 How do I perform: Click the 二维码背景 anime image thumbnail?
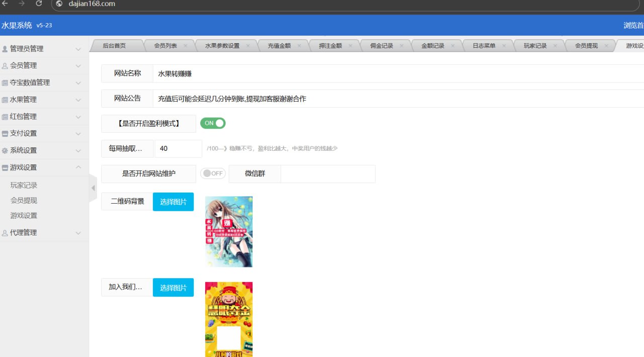229,232
